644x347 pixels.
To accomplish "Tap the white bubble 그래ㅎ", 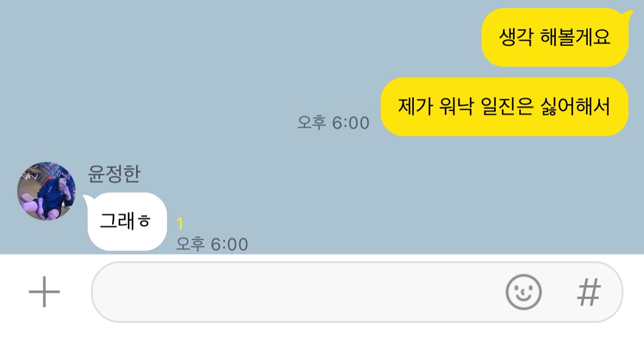I will click(x=127, y=221).
